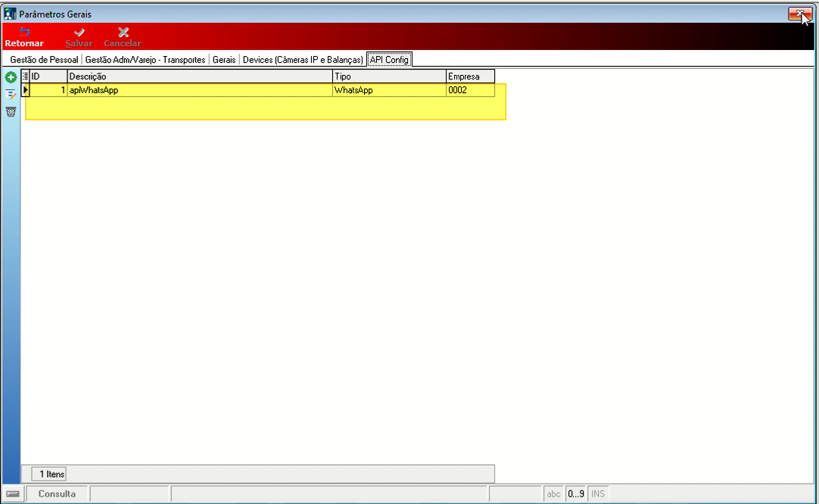Click the 0...9 indicator in status bar

(575, 493)
